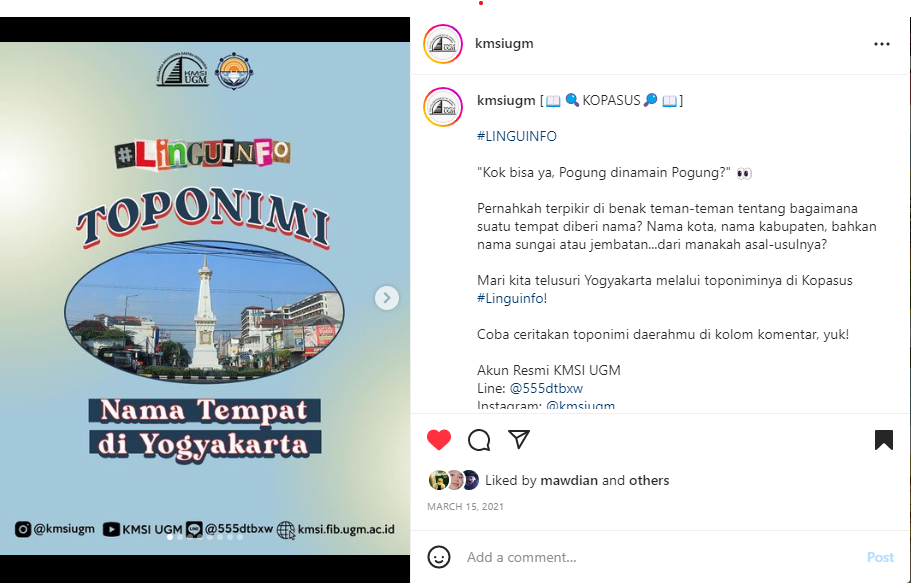Viewport: 911px width, 583px height.
Task: Click the March 15, 2021 timestamp
Action: point(465,506)
